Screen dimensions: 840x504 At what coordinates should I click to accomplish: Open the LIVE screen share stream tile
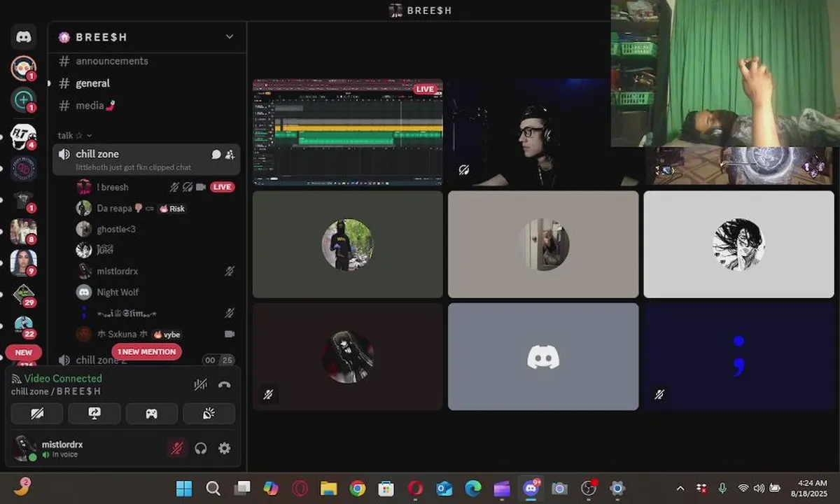tap(348, 132)
